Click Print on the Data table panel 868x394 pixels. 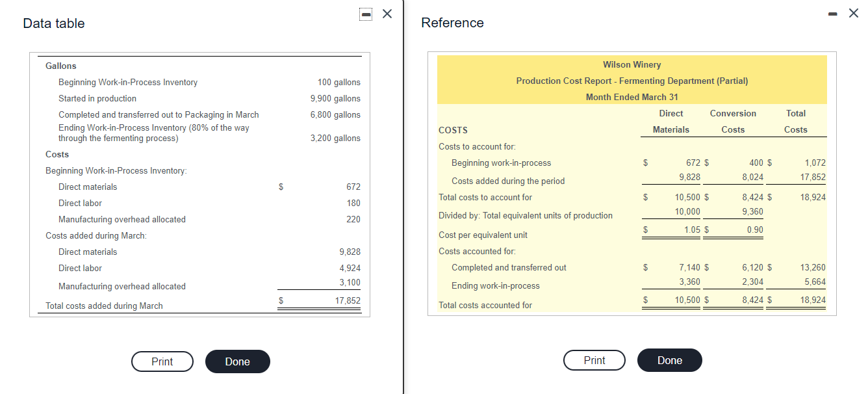(x=162, y=361)
